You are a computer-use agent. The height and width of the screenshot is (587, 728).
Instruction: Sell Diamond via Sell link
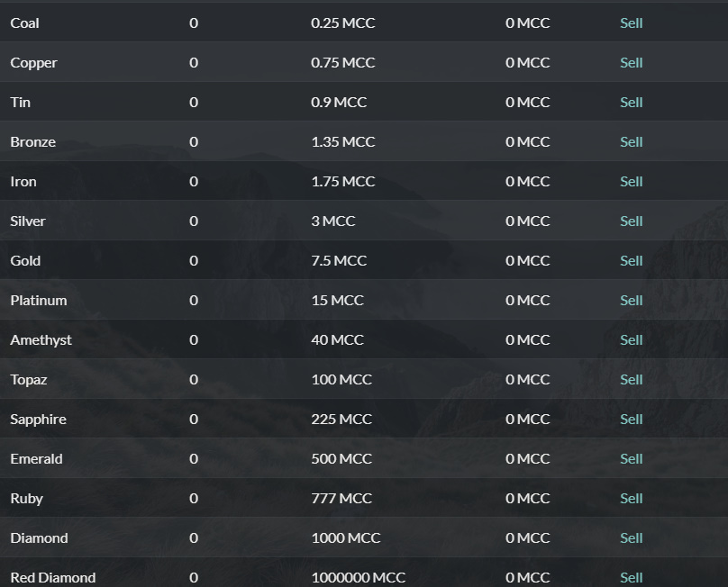pos(631,537)
